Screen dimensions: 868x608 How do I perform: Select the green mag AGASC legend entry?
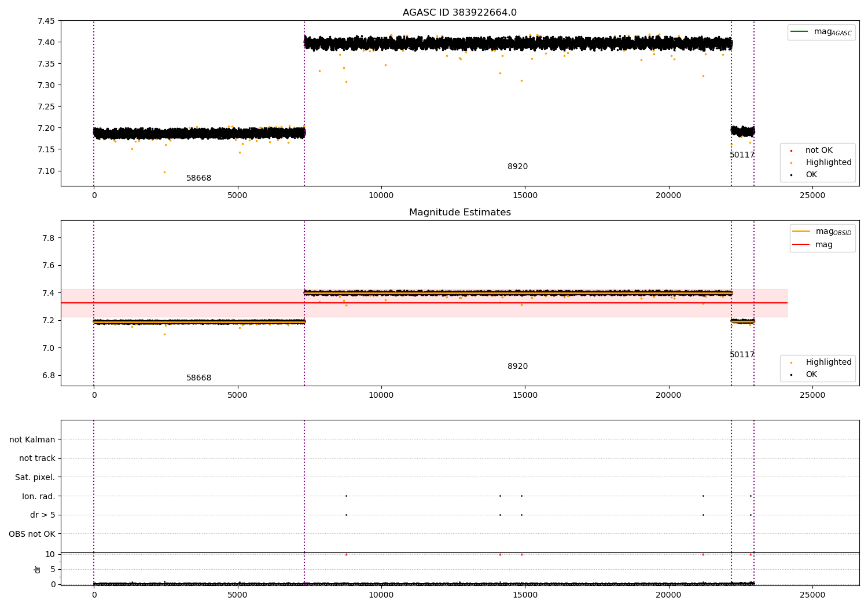tap(821, 32)
